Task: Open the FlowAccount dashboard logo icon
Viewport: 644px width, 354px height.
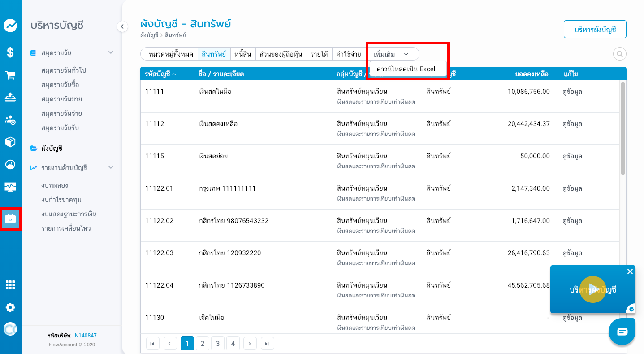Action: (10, 26)
